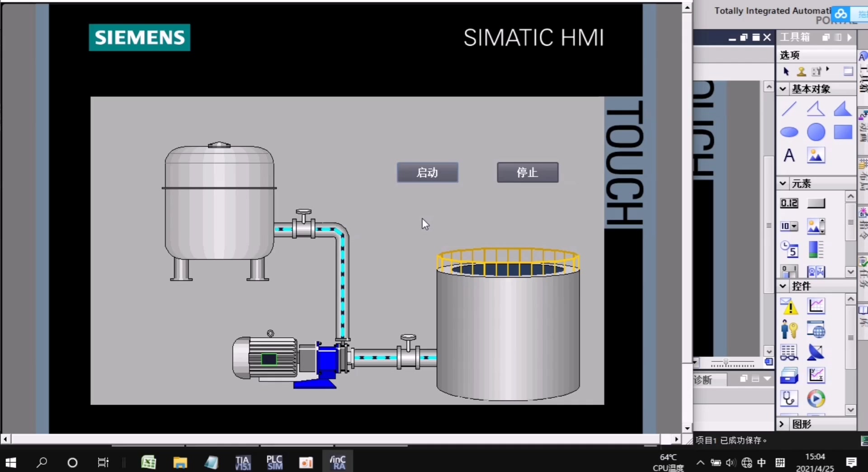Select the Rectangle basic object tool
The image size is (868, 472).
843,132
